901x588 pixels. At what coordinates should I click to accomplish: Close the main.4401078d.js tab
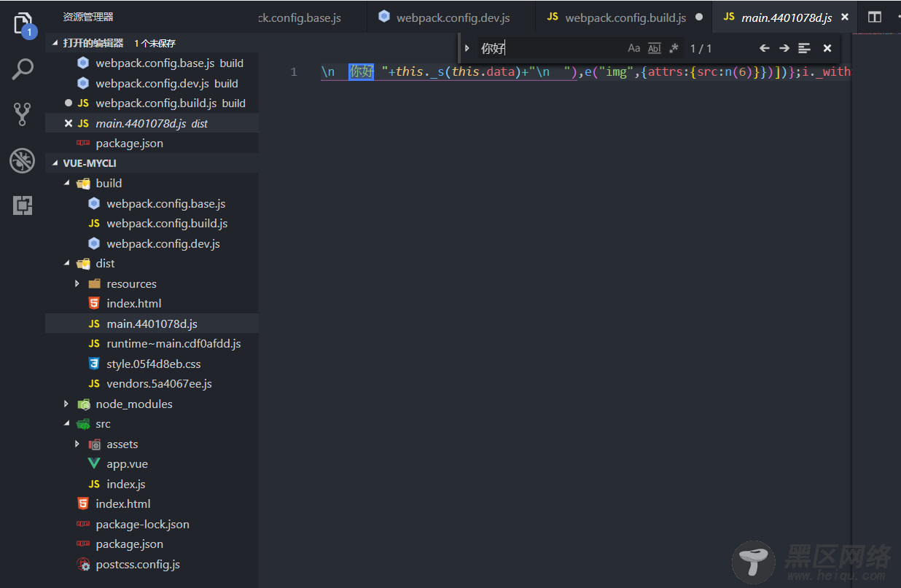[x=845, y=17]
